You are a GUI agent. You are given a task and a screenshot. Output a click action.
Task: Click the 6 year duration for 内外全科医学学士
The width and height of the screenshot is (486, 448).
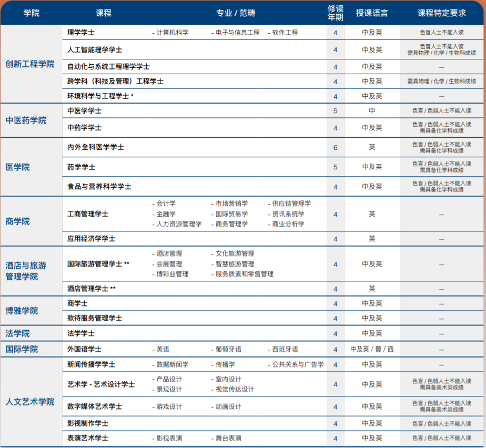[x=336, y=147]
